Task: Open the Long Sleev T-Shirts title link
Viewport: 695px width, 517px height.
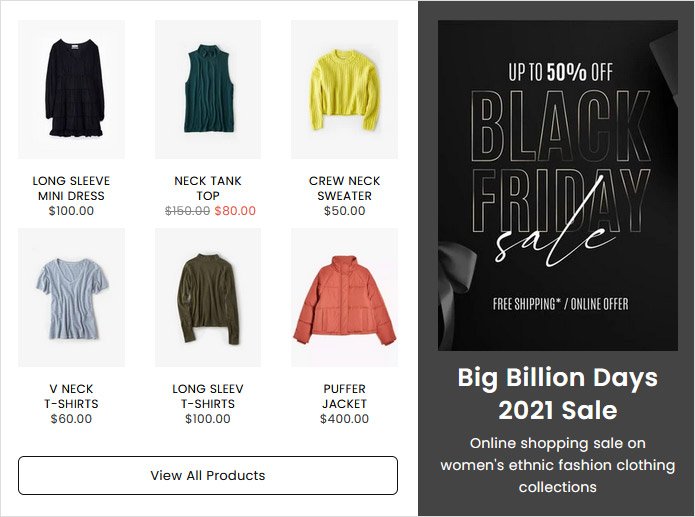Action: pyautogui.click(x=208, y=396)
